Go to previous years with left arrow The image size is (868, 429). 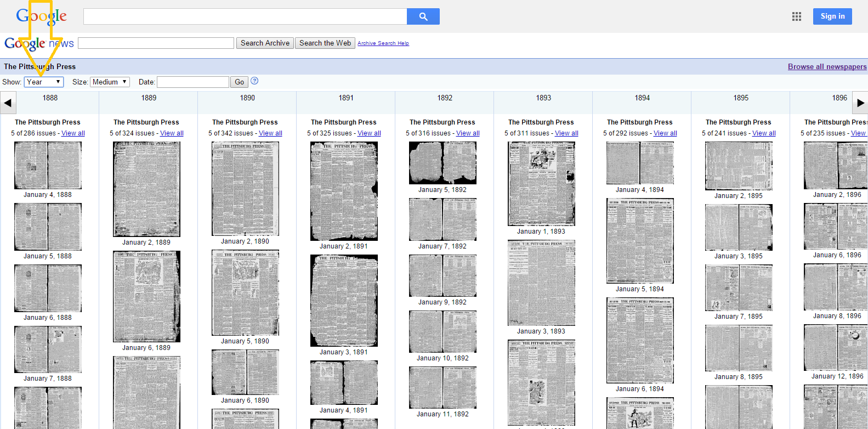(8, 103)
